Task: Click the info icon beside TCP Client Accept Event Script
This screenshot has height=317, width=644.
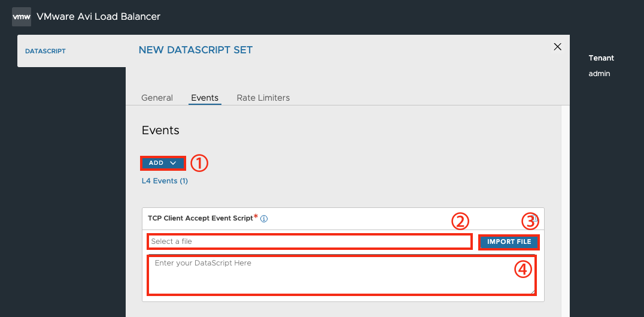Action: [264, 219]
